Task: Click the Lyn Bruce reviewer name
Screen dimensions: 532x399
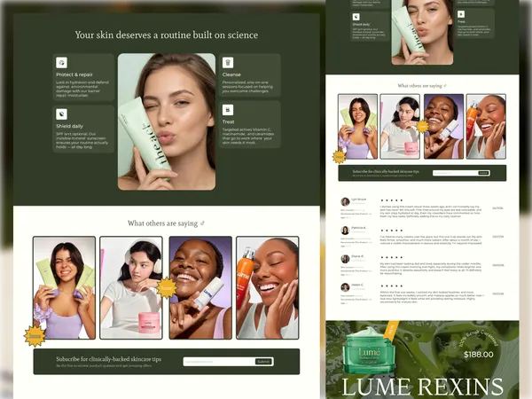Action: coord(358,199)
